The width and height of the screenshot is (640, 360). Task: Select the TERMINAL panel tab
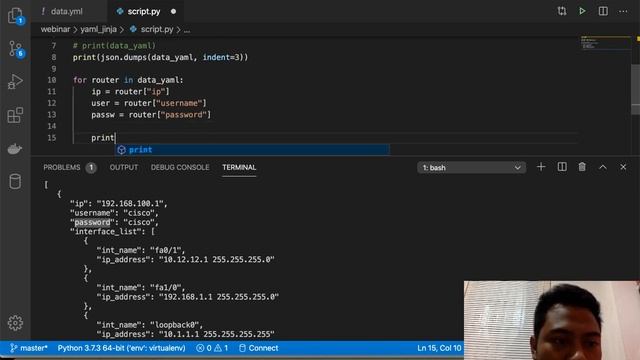(239, 167)
